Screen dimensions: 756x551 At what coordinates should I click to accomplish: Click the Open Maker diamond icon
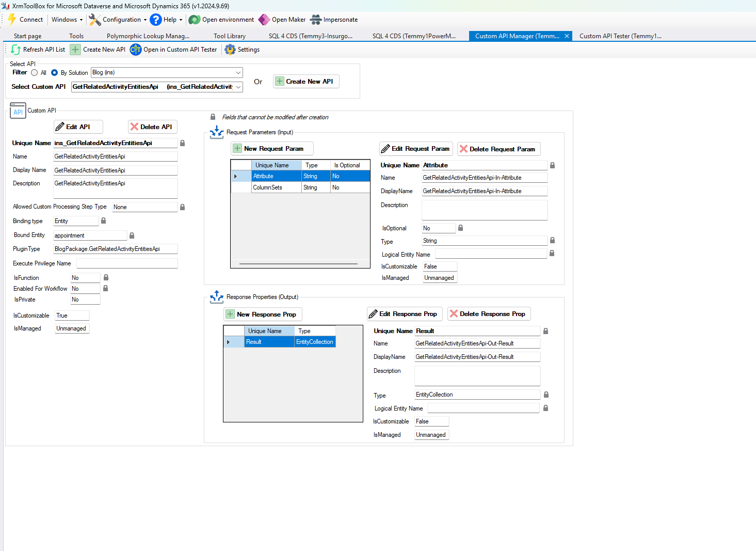coord(264,20)
